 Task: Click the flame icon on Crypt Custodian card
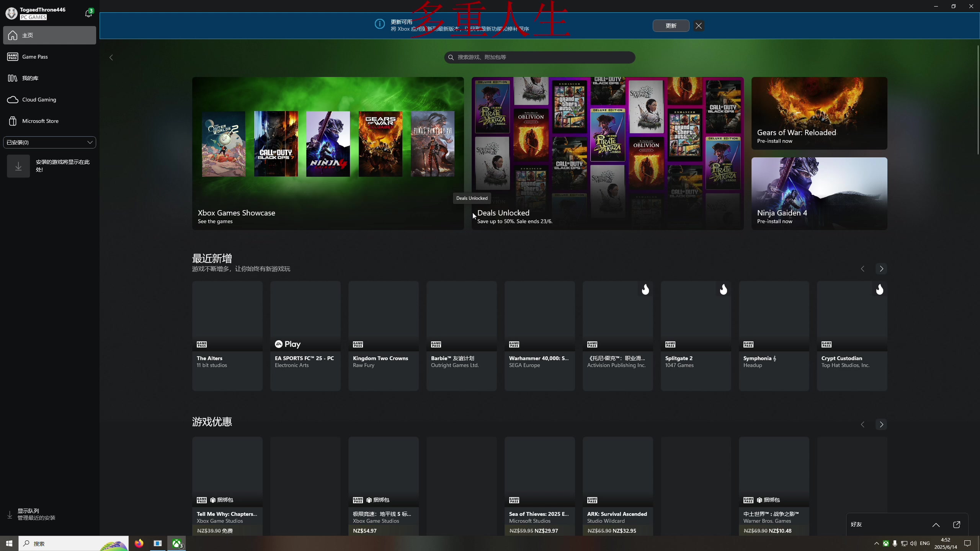(879, 290)
